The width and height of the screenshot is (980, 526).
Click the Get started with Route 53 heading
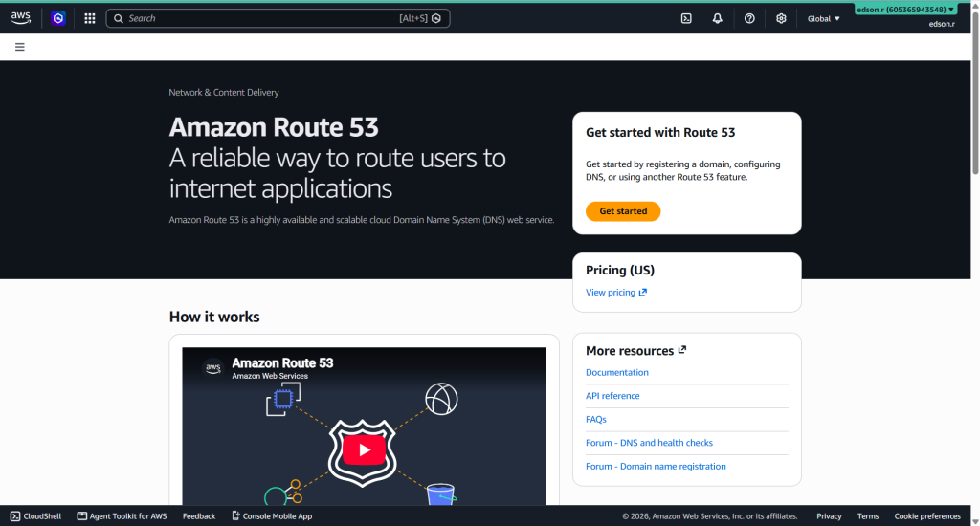[660, 132]
